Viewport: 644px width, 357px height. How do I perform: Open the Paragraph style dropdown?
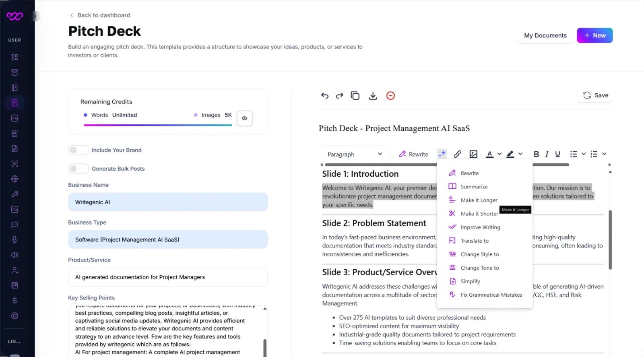point(355,154)
